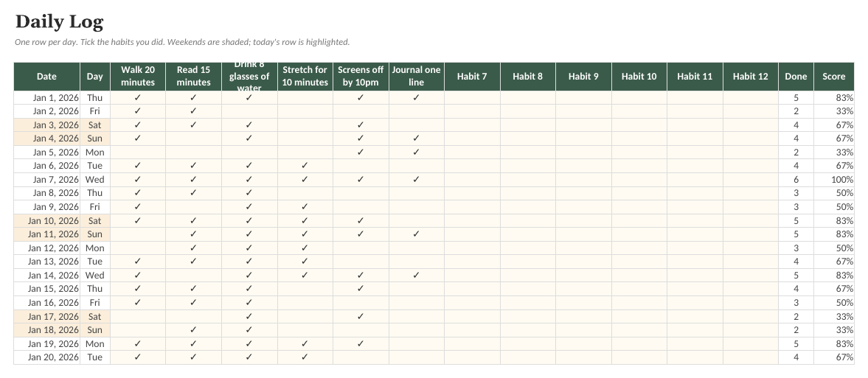Tick Walk 20 minutes on Jan 12
The image size is (868, 378).
(x=138, y=248)
